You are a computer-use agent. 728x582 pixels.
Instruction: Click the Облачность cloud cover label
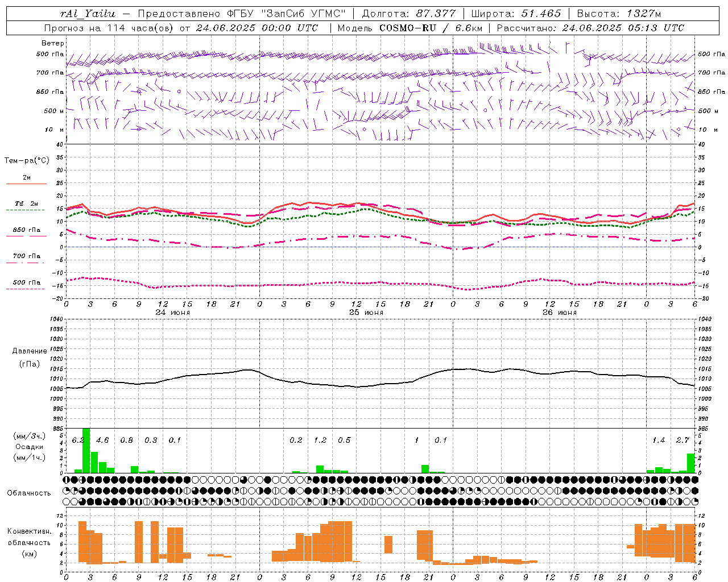click(x=29, y=493)
